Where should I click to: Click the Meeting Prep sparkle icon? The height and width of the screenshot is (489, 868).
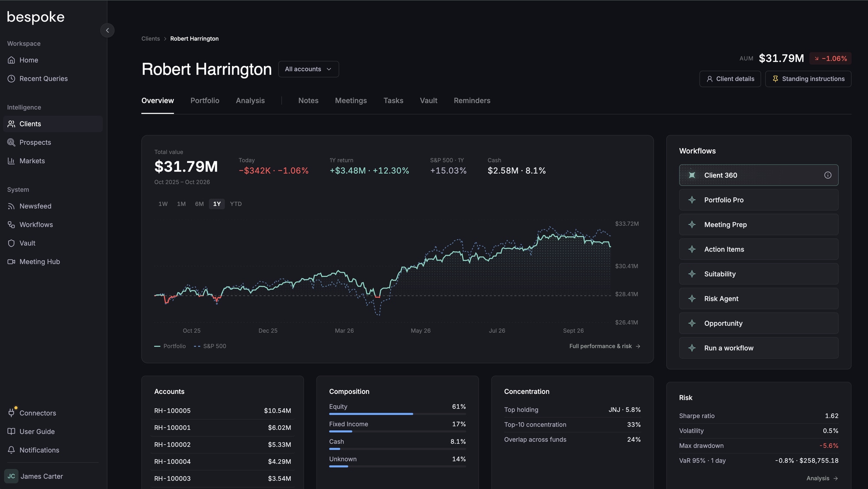[692, 225]
